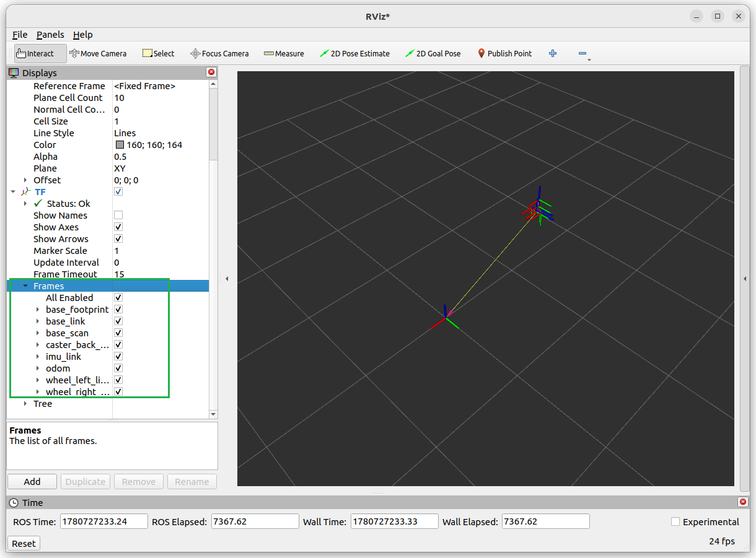This screenshot has width=756, height=558.
Task: Close the Displays panel with red X
Action: tap(211, 72)
